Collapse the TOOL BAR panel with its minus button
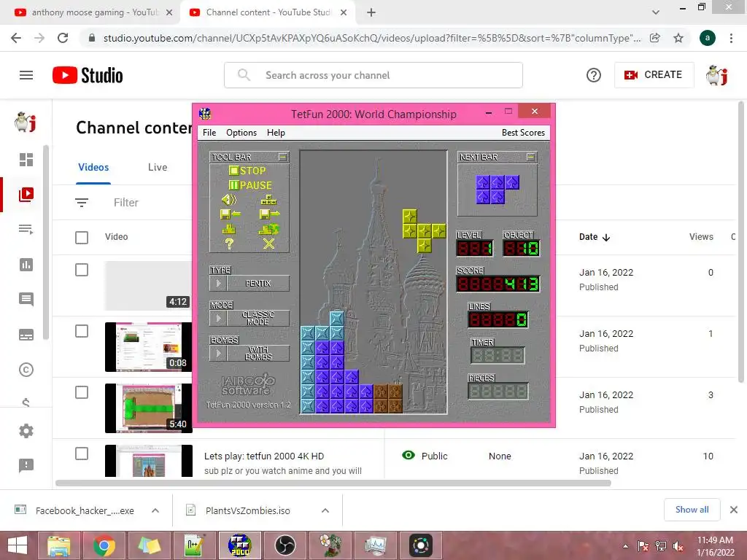Viewport: 747px width, 560px height. point(282,157)
